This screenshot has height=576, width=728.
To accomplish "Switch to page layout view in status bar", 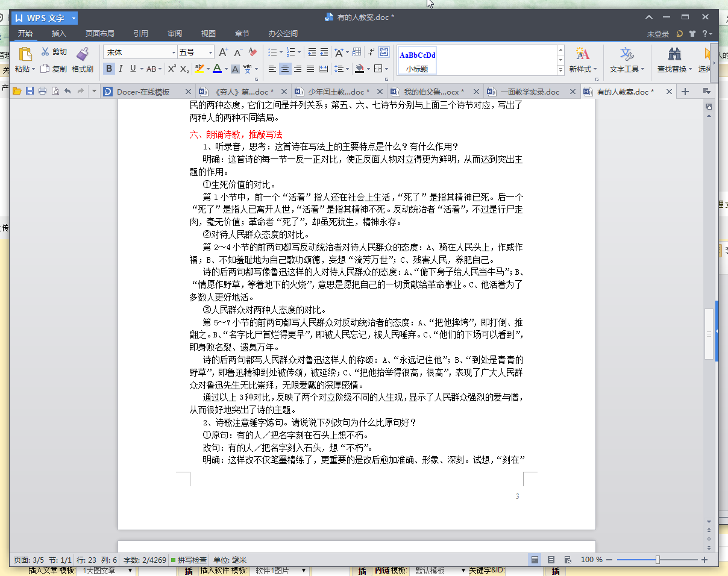I will tap(534, 560).
